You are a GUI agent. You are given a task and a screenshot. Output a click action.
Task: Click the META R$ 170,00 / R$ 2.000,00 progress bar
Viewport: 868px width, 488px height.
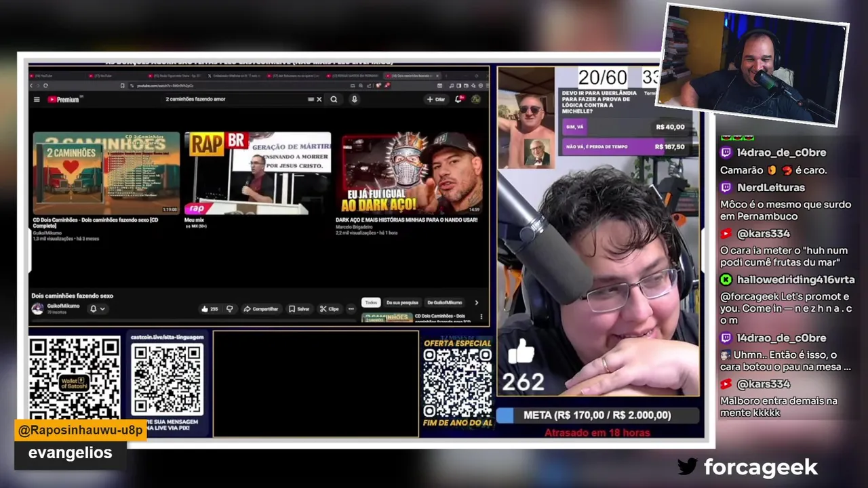click(597, 415)
